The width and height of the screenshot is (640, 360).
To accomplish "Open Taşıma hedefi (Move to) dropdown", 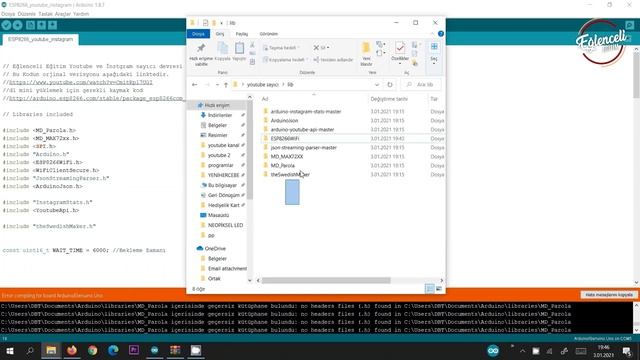I will [282, 48].
